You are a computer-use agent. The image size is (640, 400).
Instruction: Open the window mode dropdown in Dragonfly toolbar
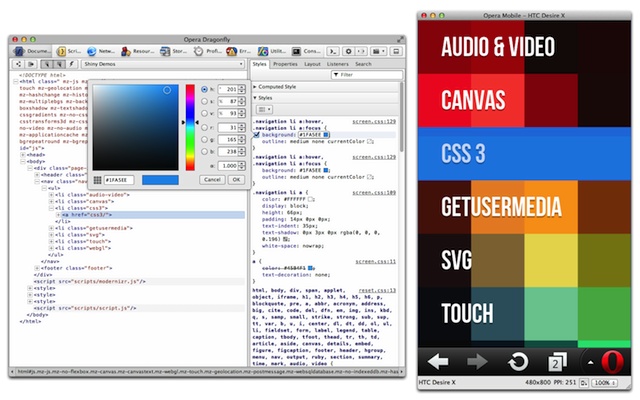[x=378, y=51]
